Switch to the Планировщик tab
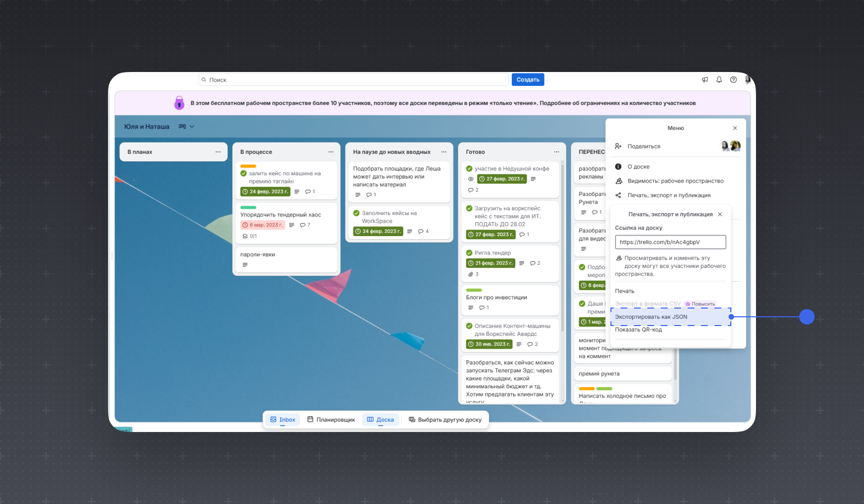The height and width of the screenshot is (504, 864). pos(331,420)
